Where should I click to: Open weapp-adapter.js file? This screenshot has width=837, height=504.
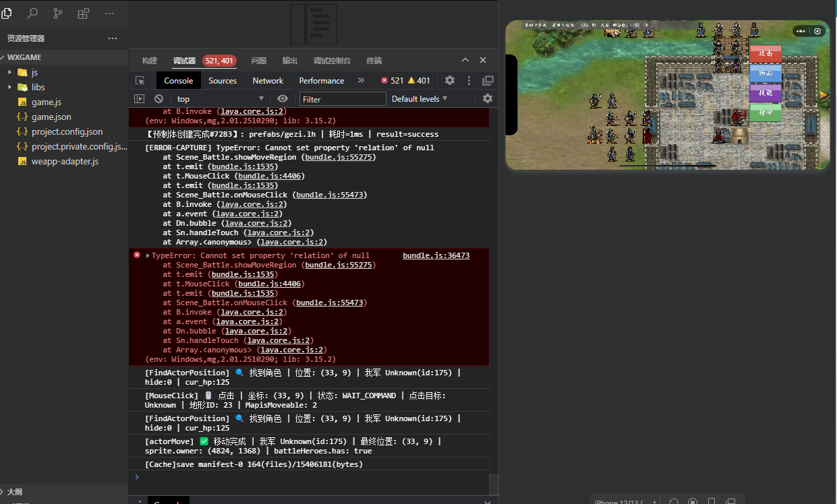pyautogui.click(x=65, y=161)
